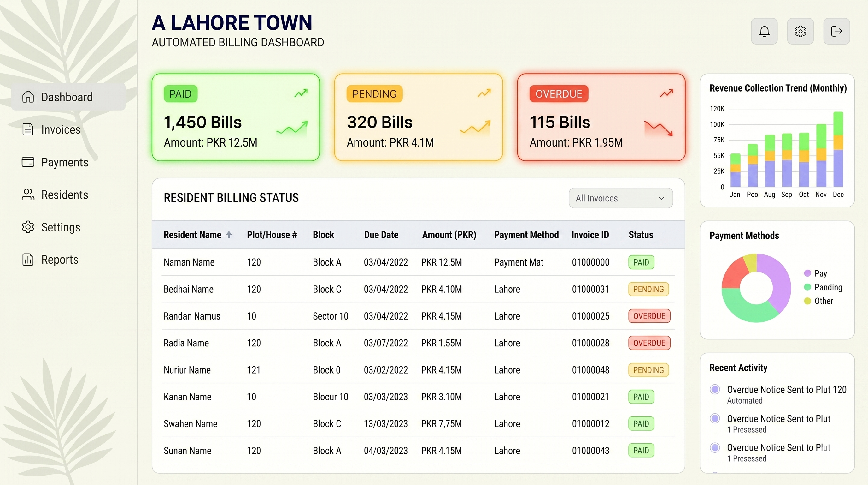The image size is (868, 485).
Task: Toggle the PAID status badge for Naman Name
Action: click(641, 262)
